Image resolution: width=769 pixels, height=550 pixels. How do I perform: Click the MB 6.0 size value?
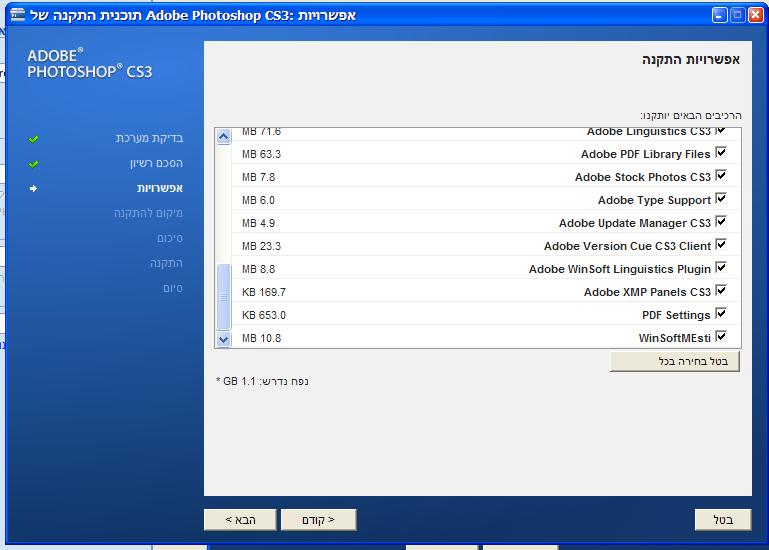tap(258, 201)
